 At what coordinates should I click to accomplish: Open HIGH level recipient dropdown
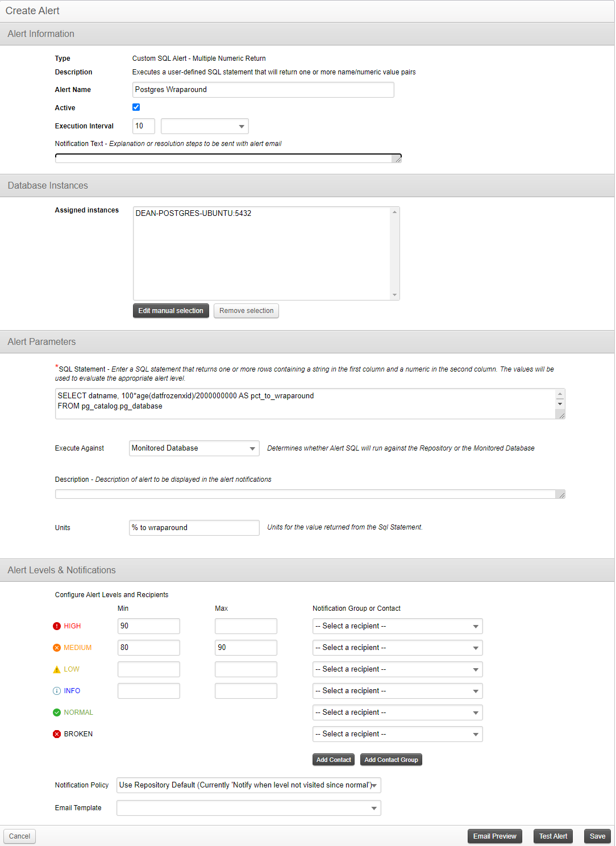tap(397, 626)
